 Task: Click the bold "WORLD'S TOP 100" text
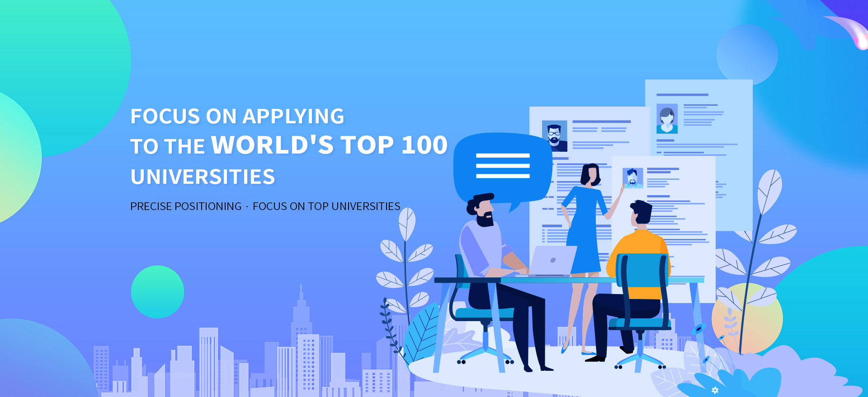[329, 145]
